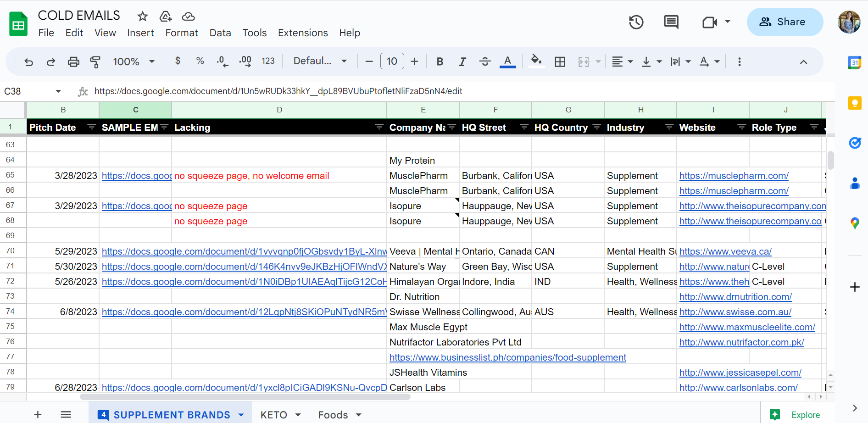Image resolution: width=868 pixels, height=423 pixels.
Task: Open the Tools menu
Action: [x=255, y=33]
